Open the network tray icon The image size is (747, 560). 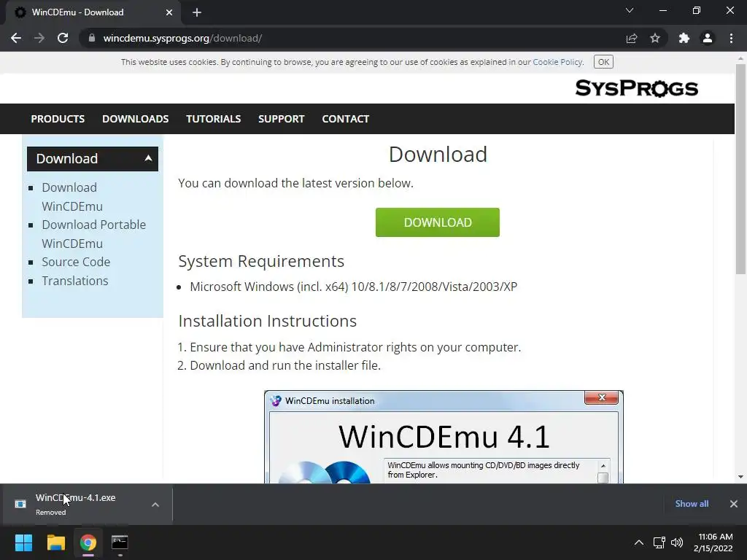coord(659,542)
